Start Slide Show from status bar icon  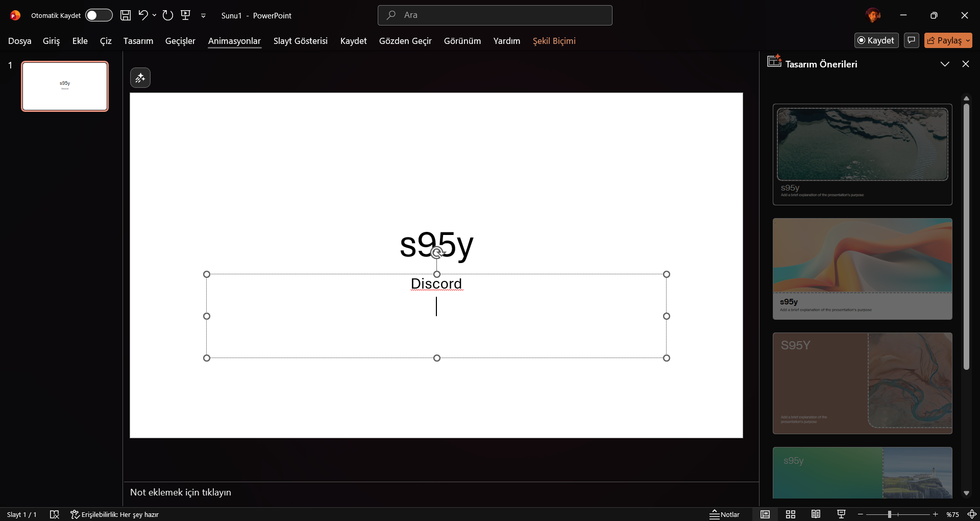point(841,514)
